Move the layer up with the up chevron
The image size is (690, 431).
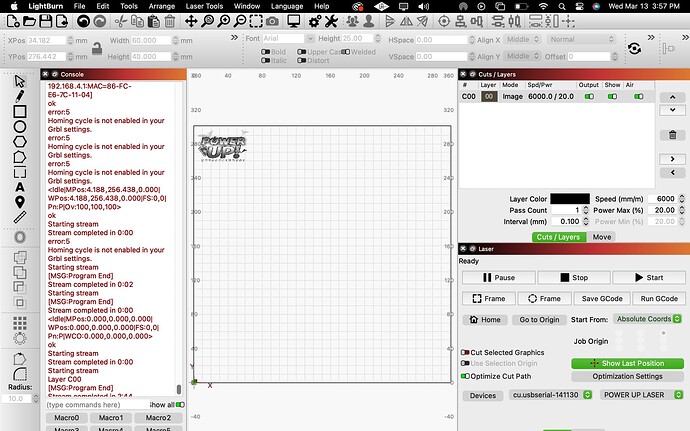point(672,97)
